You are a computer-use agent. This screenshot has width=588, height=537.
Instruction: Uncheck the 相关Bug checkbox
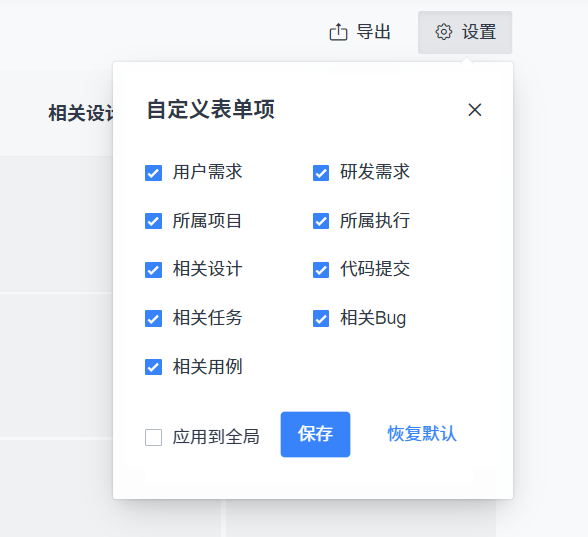321,318
